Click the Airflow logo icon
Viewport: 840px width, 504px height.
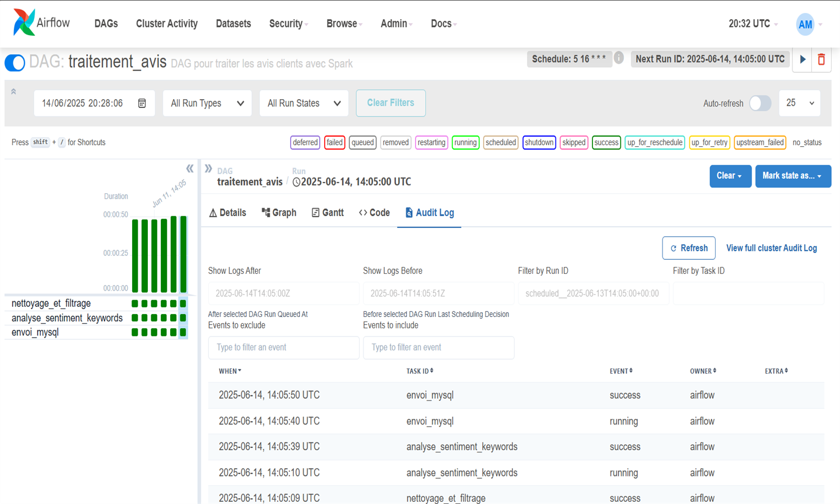click(x=24, y=23)
